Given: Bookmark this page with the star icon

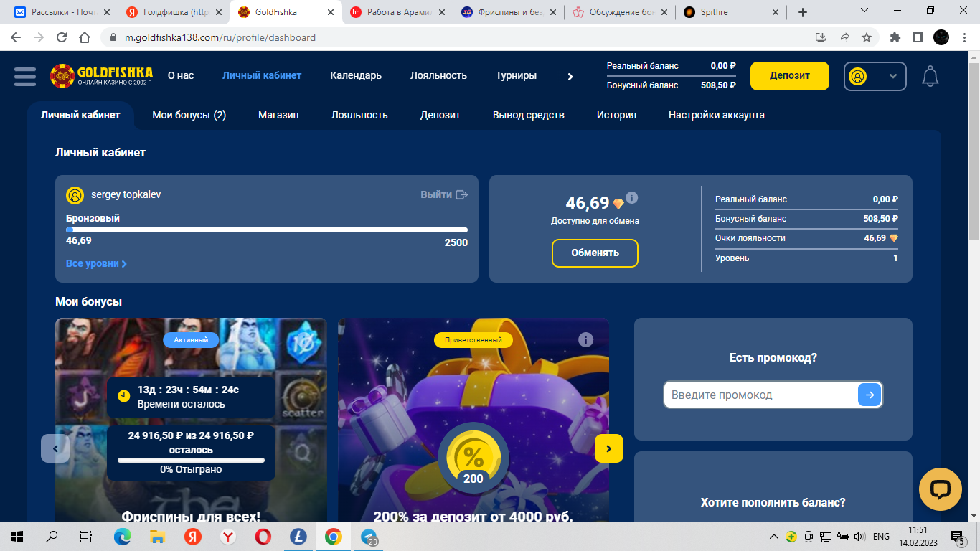Looking at the screenshot, I should coord(867,37).
